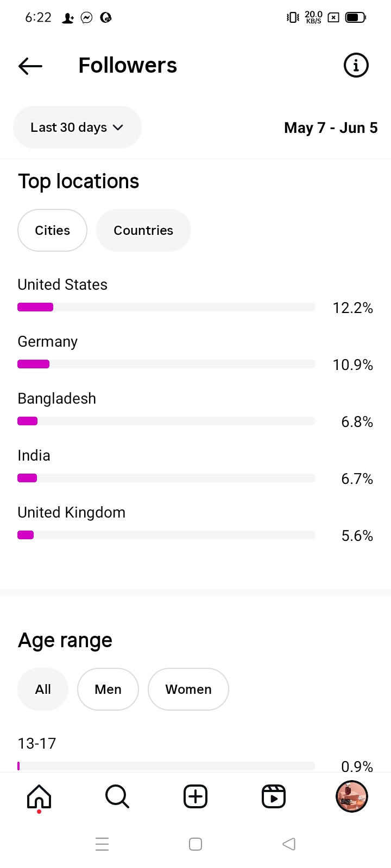The width and height of the screenshot is (391, 868).
Task: Select the Countries filter chip
Action: click(x=143, y=231)
